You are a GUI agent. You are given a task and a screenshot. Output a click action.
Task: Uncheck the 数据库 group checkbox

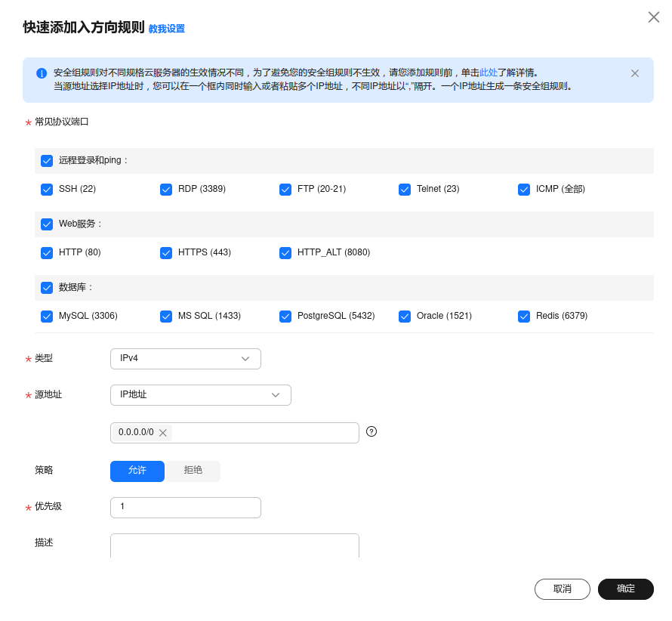coord(47,287)
